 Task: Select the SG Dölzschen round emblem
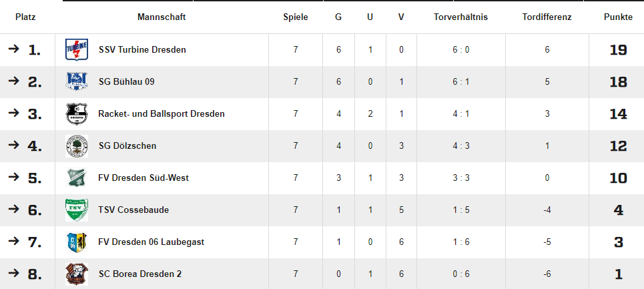(77, 146)
